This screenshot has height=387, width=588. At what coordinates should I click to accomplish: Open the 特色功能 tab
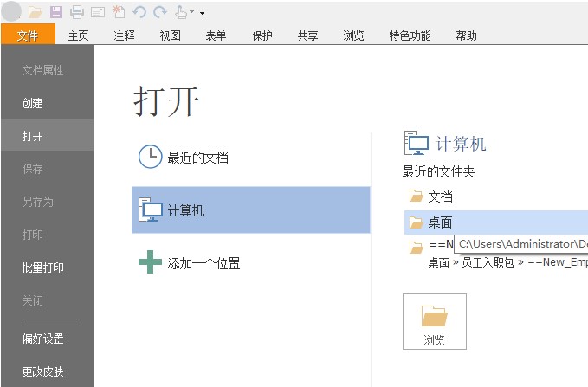pos(410,35)
